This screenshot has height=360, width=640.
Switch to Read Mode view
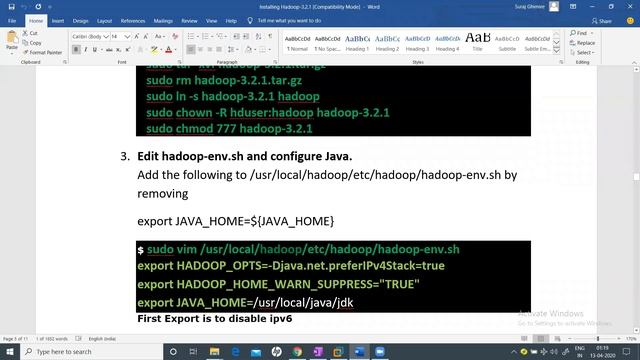point(524,339)
